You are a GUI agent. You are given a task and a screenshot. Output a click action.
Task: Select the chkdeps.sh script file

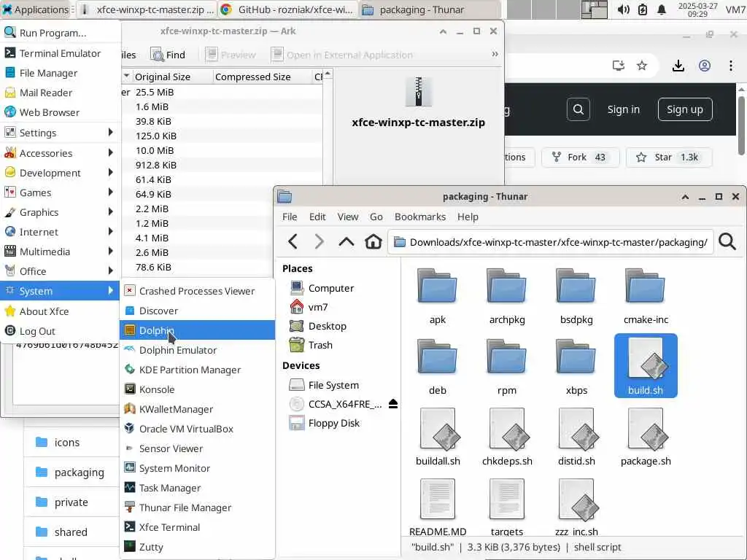pyautogui.click(x=507, y=437)
